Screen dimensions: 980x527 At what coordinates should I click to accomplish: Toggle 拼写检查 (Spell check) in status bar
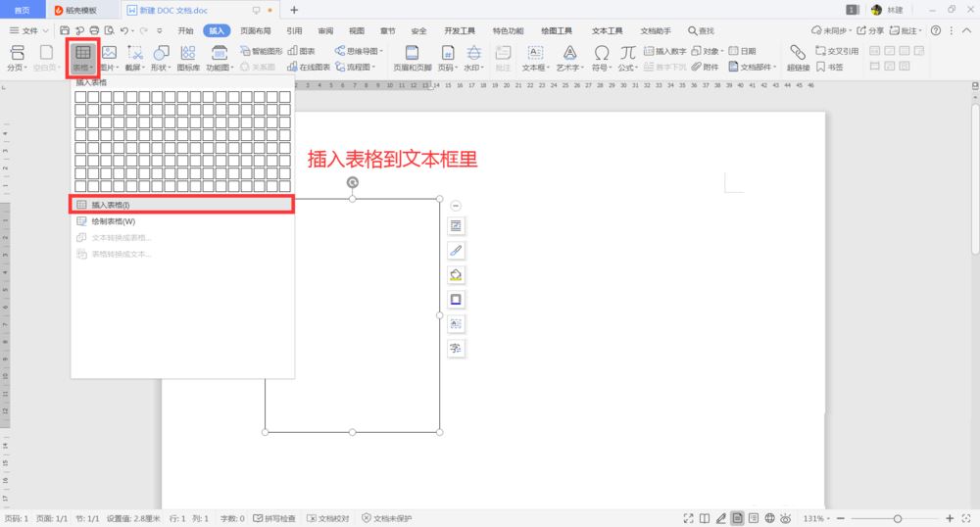(x=274, y=518)
